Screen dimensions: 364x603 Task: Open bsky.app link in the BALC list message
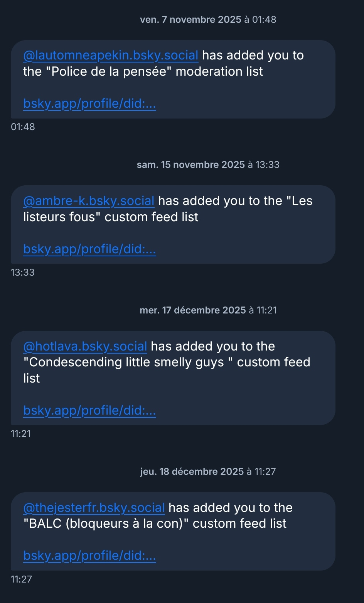click(89, 556)
